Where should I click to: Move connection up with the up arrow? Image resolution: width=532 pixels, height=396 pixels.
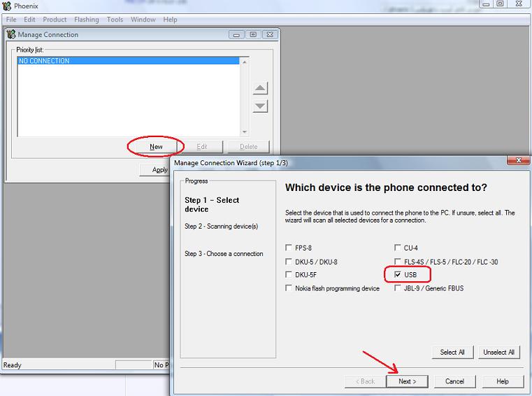click(260, 88)
